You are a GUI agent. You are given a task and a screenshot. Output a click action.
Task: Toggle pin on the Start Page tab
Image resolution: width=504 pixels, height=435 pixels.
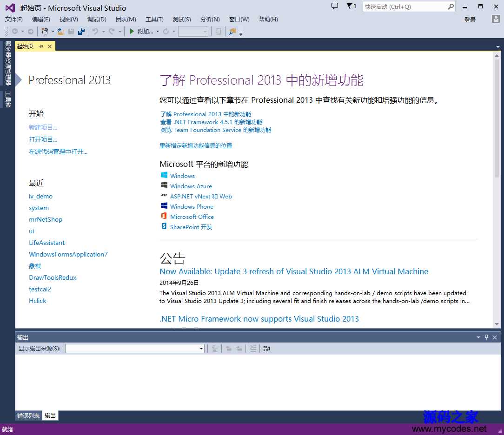point(41,46)
